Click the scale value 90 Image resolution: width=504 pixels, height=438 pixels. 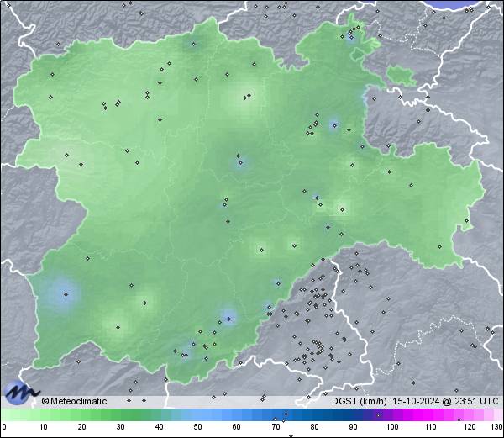[x=354, y=427]
